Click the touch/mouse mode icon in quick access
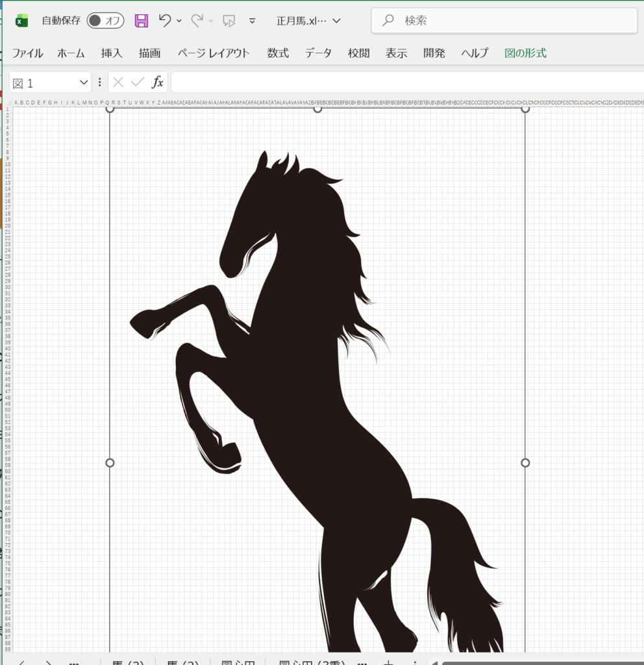The image size is (644, 665). click(229, 21)
